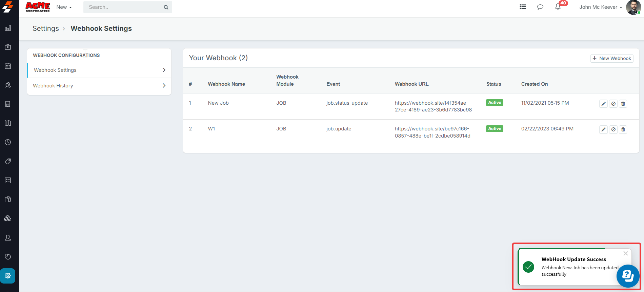Open the settings gear in sidebar
Screen dimensions: 644x292
click(8, 276)
